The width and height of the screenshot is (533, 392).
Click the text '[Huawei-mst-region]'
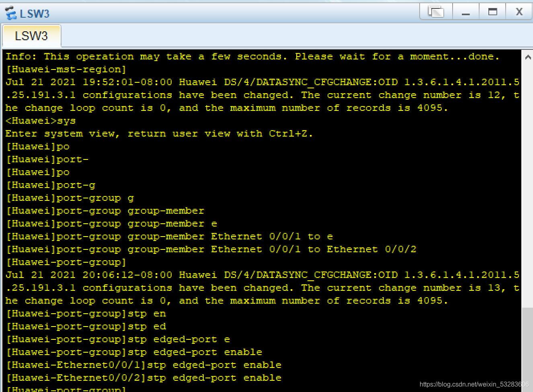[x=66, y=69]
